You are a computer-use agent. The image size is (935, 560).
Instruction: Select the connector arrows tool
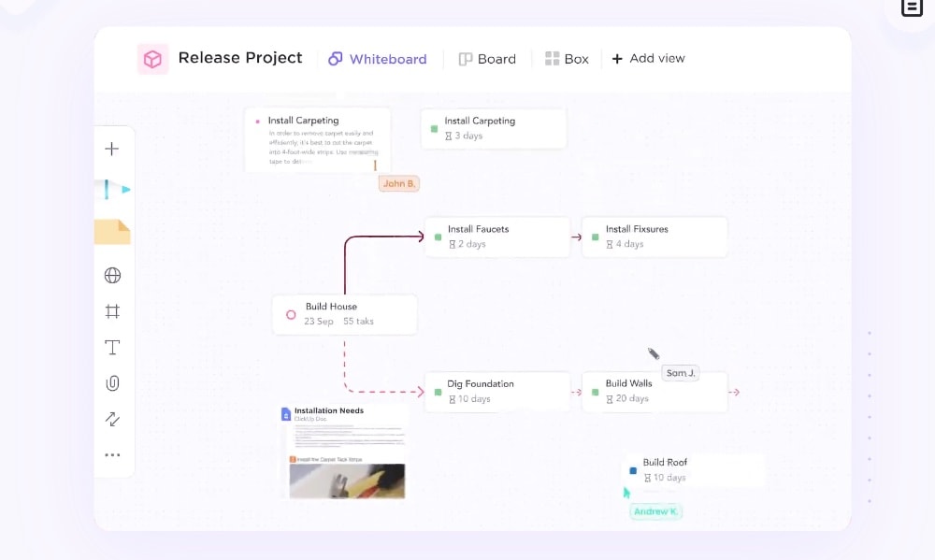coord(112,419)
